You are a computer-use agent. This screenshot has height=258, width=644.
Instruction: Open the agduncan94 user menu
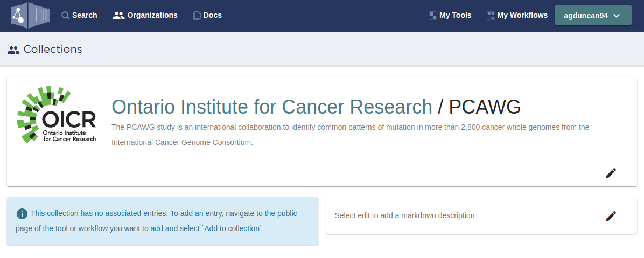click(586, 16)
